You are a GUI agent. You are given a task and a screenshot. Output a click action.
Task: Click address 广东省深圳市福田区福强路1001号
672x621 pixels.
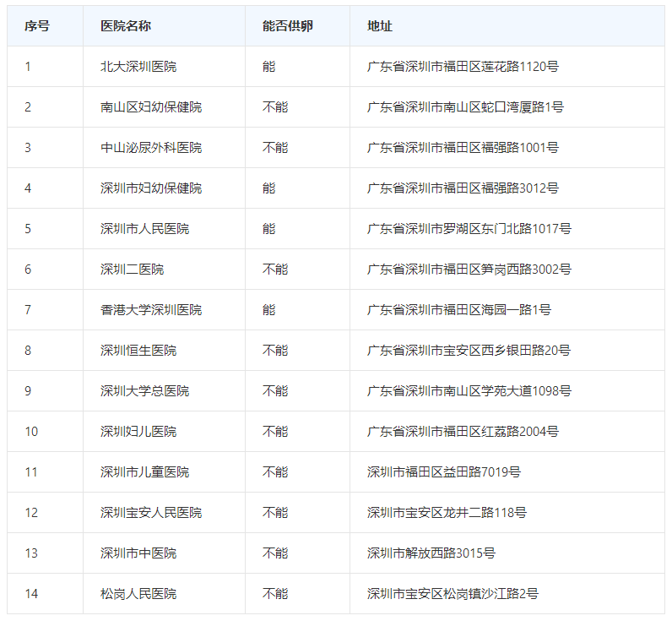coord(463,148)
